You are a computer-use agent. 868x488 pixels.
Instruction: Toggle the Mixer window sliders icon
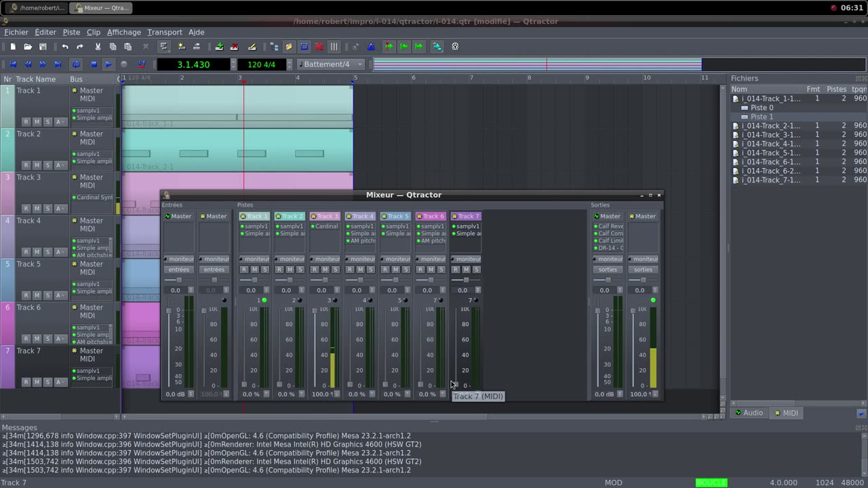pyautogui.click(x=334, y=47)
